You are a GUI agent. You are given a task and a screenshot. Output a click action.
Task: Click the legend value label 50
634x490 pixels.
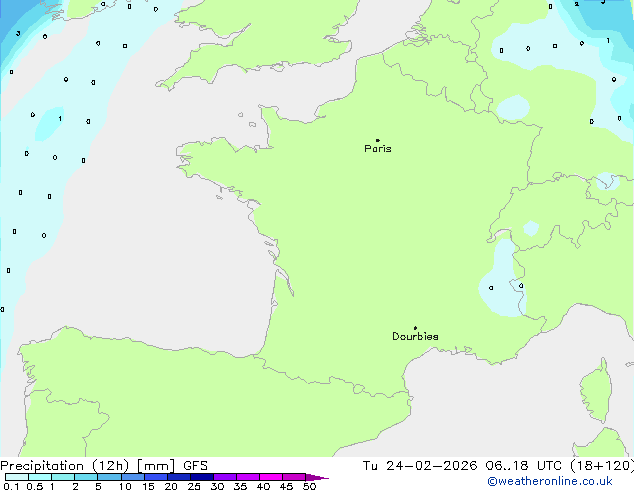309,486
